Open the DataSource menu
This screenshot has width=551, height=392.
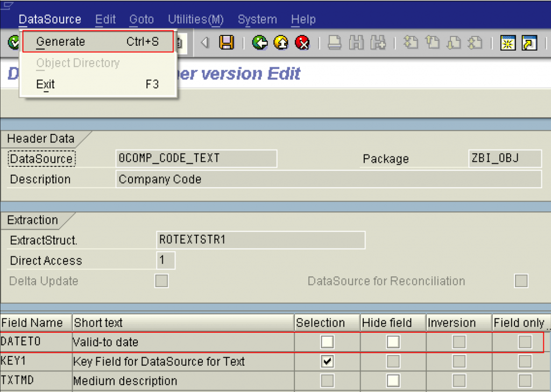point(50,19)
